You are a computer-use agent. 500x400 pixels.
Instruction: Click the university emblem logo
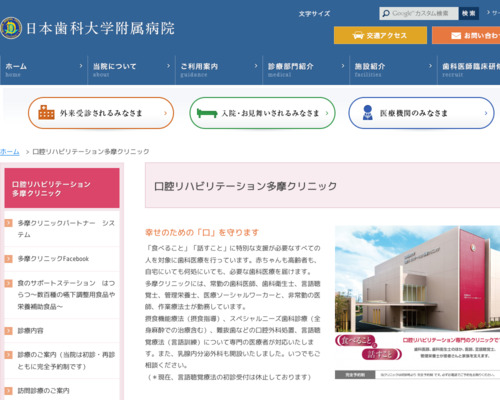11,28
